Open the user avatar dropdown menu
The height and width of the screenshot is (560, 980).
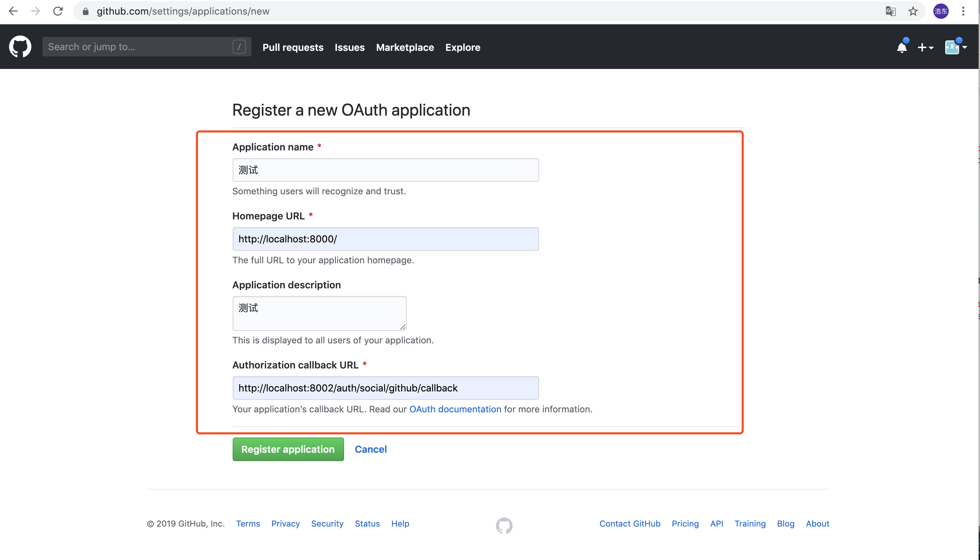point(956,47)
